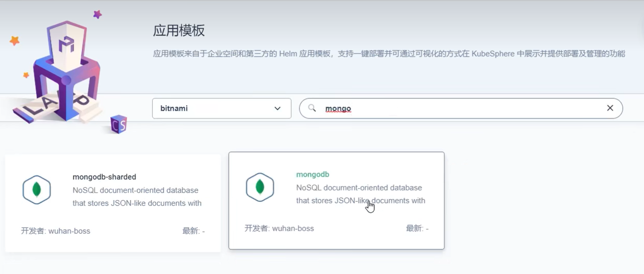Click the 最新 label on mongodb card
644x274 pixels.
(x=417, y=228)
